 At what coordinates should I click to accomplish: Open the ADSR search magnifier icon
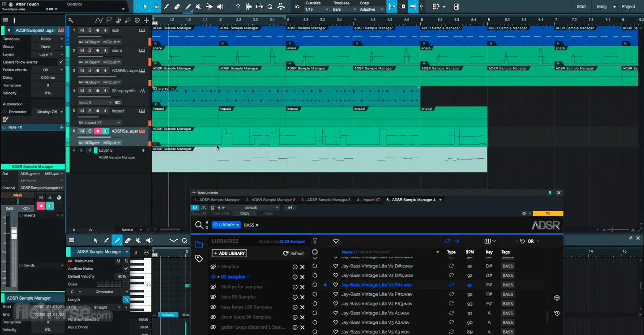199,225
